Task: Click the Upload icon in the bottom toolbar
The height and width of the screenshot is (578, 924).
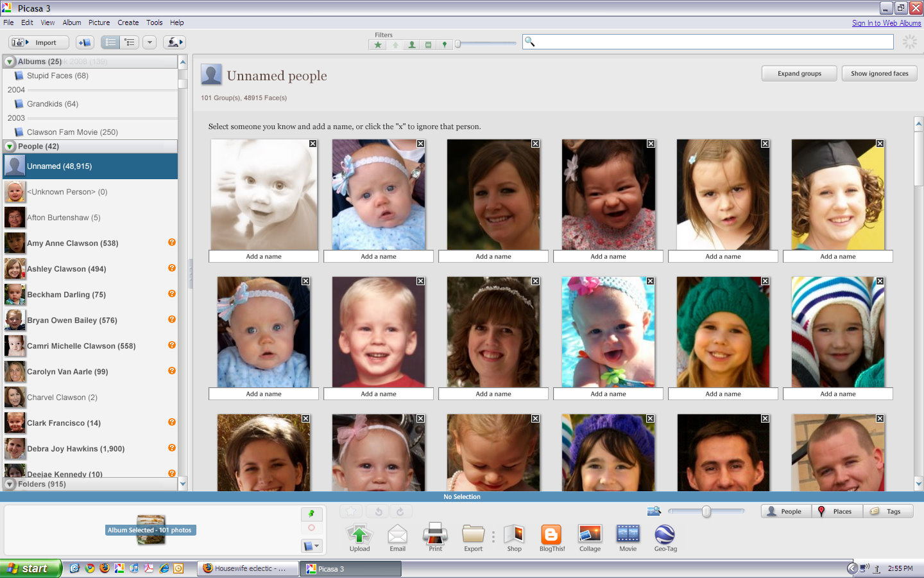Action: pyautogui.click(x=359, y=538)
